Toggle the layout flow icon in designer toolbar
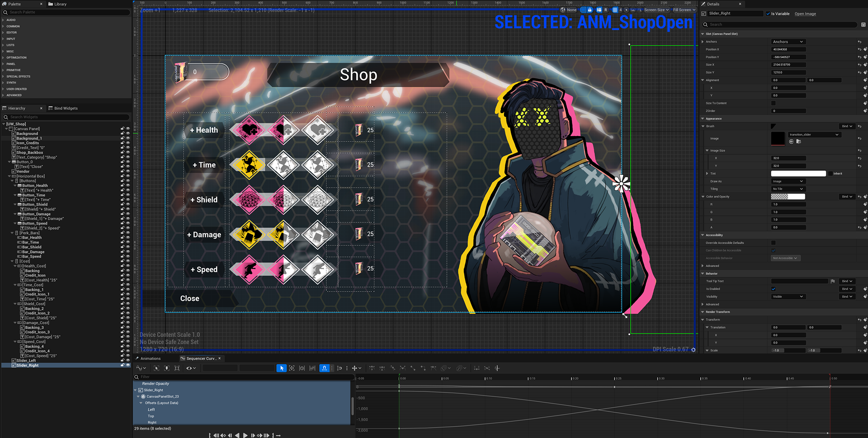Screen dimensions: 868x438 point(599,10)
